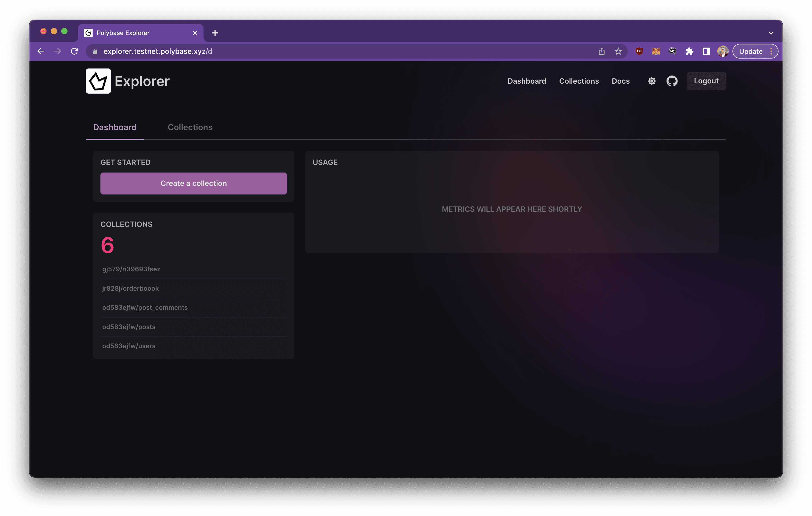Open the Extensions puzzle piece menu
The image size is (812, 516).
coord(689,51)
